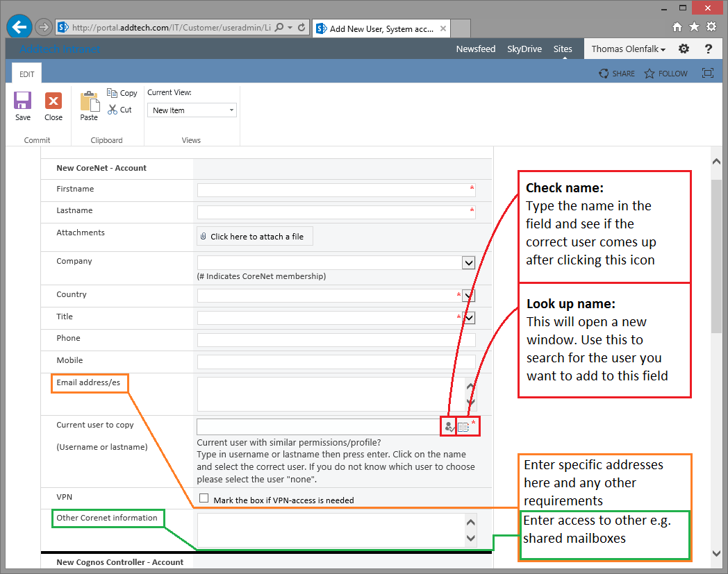Expand the Title dropdown arrow
Viewport: 728px width, 574px height.
click(x=470, y=318)
